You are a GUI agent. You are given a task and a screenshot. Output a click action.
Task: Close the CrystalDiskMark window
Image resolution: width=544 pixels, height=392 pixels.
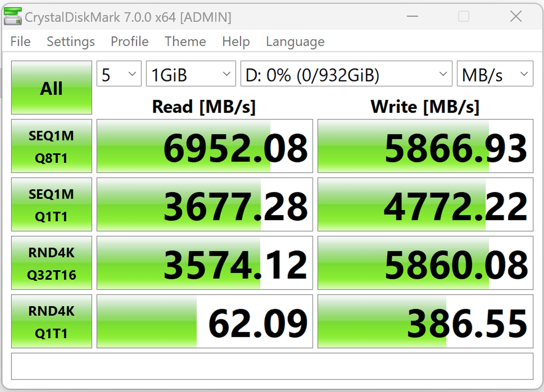click(x=516, y=16)
